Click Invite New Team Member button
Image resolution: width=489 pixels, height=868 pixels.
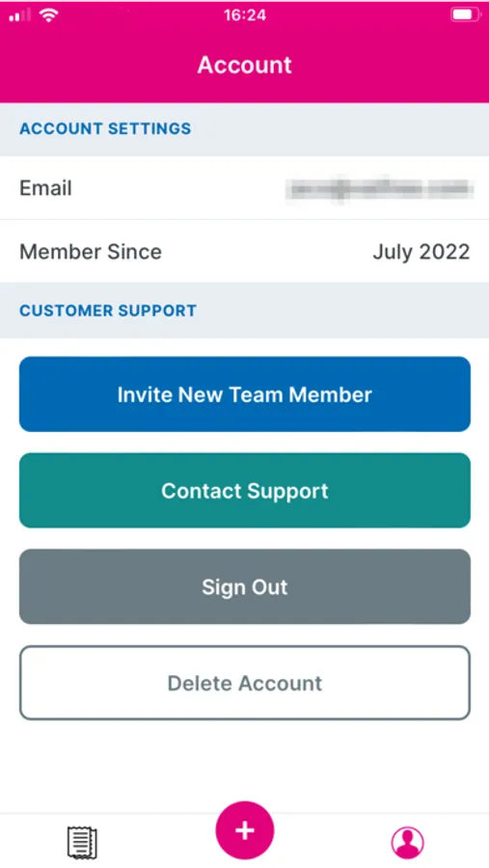point(245,394)
